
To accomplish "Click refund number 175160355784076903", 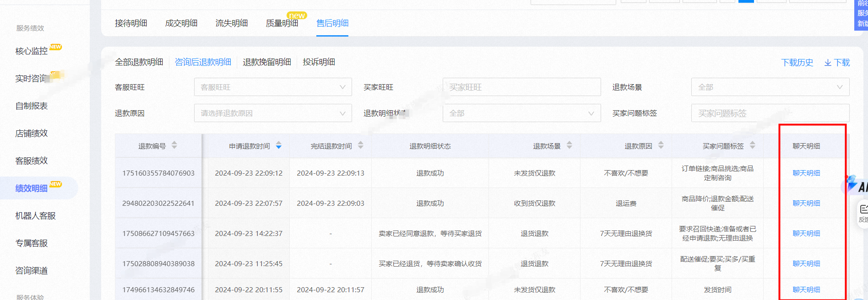I will coord(158,173).
